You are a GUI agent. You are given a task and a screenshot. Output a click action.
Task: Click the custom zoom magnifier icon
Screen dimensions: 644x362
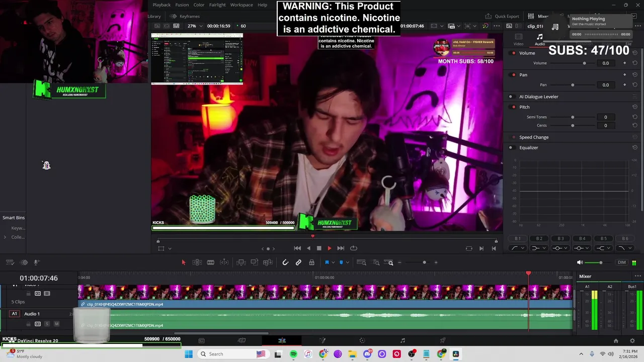pos(390,262)
